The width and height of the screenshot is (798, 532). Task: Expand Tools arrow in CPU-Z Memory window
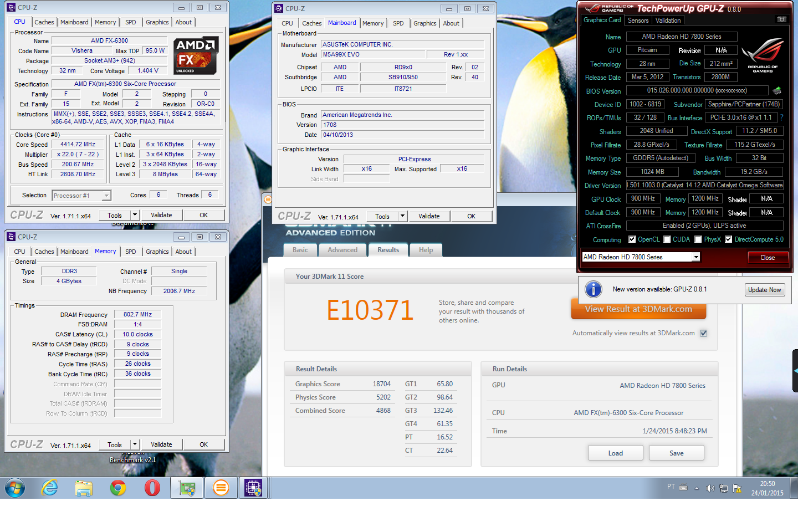coord(134,444)
